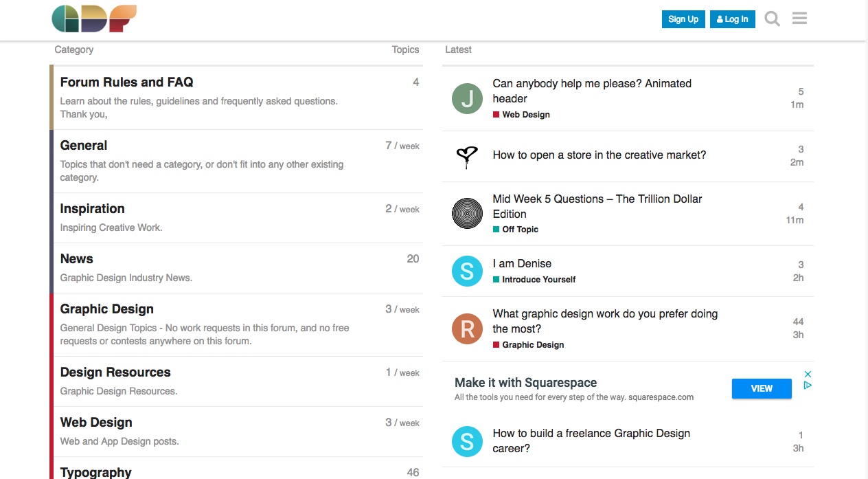The image size is (868, 479).
Task: Open topic 'I am Denise'
Action: coord(522,264)
